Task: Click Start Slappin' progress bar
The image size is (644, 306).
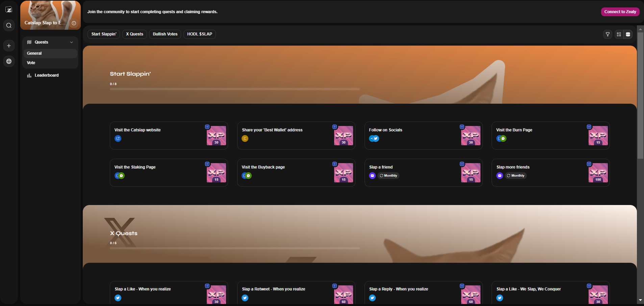Action: pos(234,89)
